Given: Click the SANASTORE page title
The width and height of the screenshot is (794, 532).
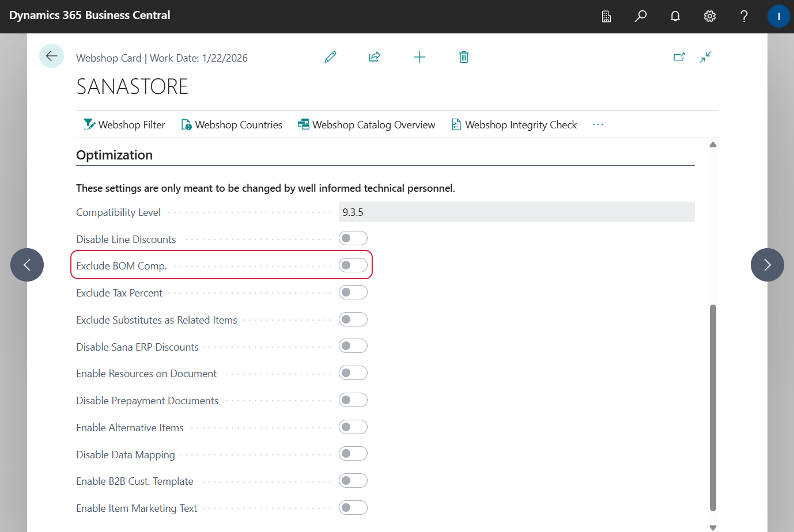Looking at the screenshot, I should 132,87.
